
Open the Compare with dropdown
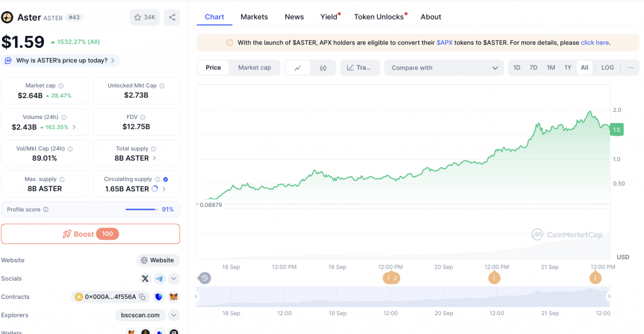444,68
